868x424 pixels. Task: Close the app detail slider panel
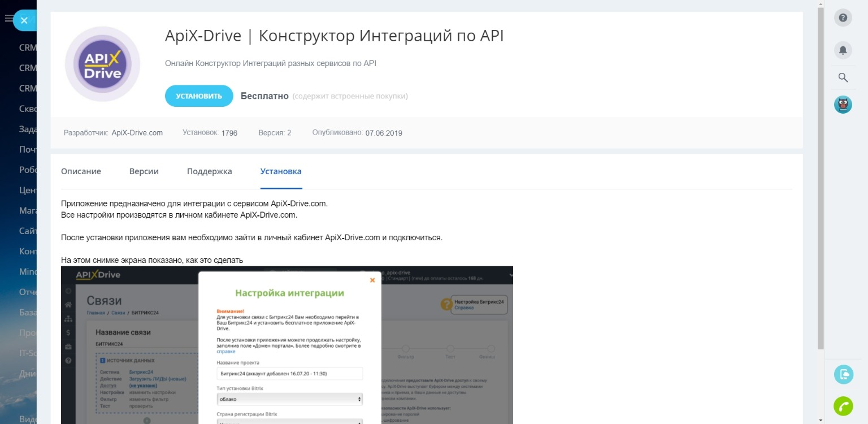(x=24, y=20)
